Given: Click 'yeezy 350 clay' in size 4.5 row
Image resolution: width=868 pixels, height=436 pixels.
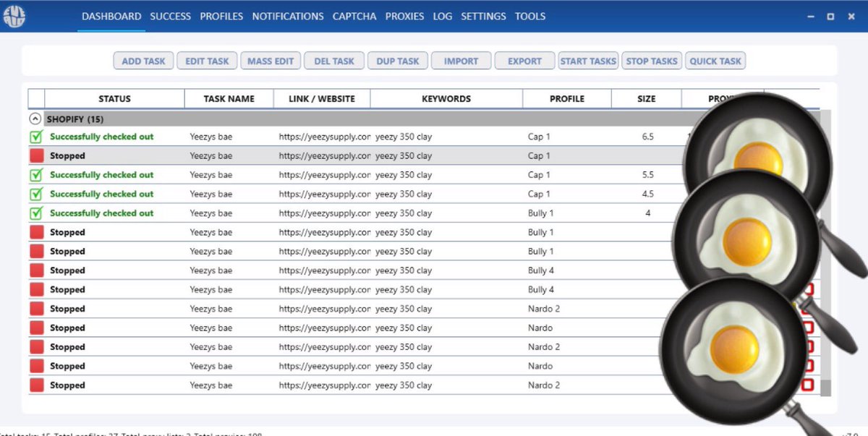Looking at the screenshot, I should pyautogui.click(x=404, y=194).
